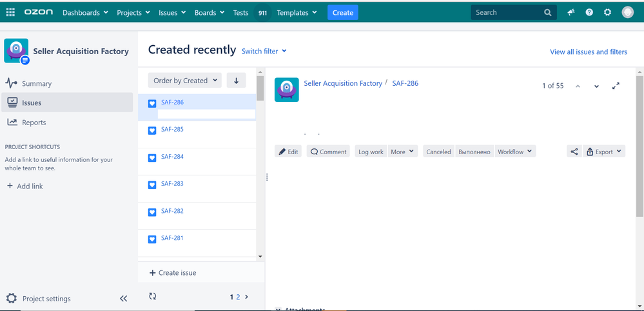Open the More dropdown
The image size is (644, 311).
click(403, 152)
